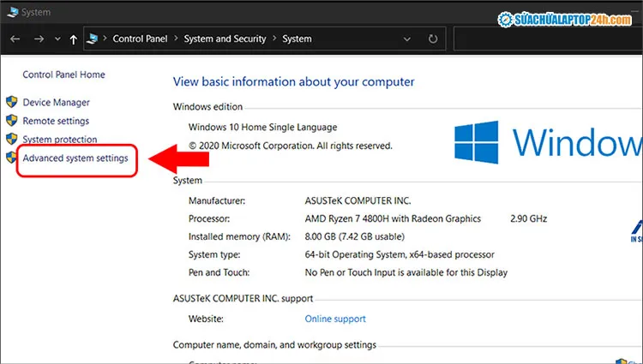Click the shield icon beside Device Manager

12,103
